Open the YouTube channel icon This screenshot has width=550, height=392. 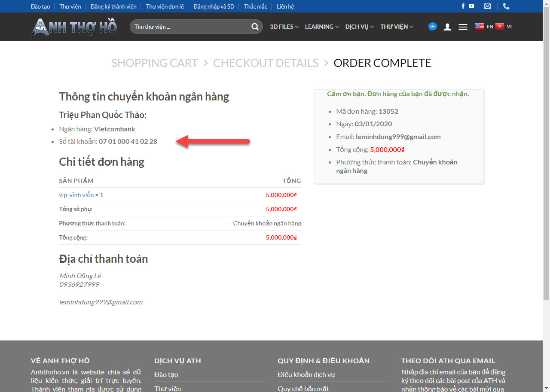pos(471,6)
